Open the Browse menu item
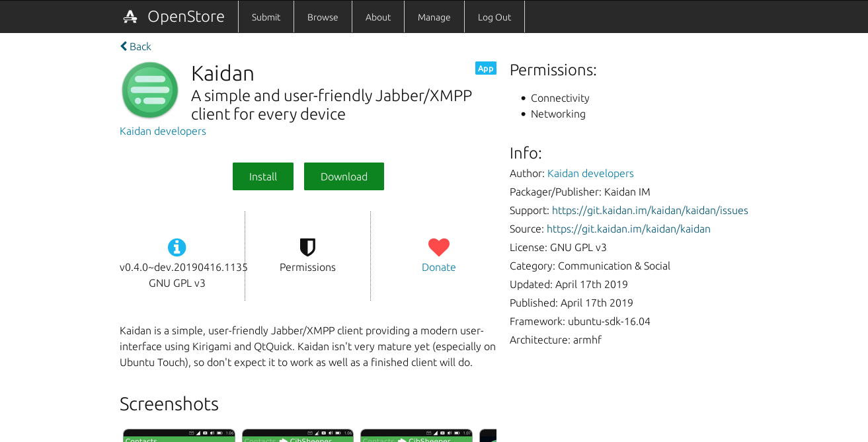This screenshot has width=868, height=442. pyautogui.click(x=323, y=17)
